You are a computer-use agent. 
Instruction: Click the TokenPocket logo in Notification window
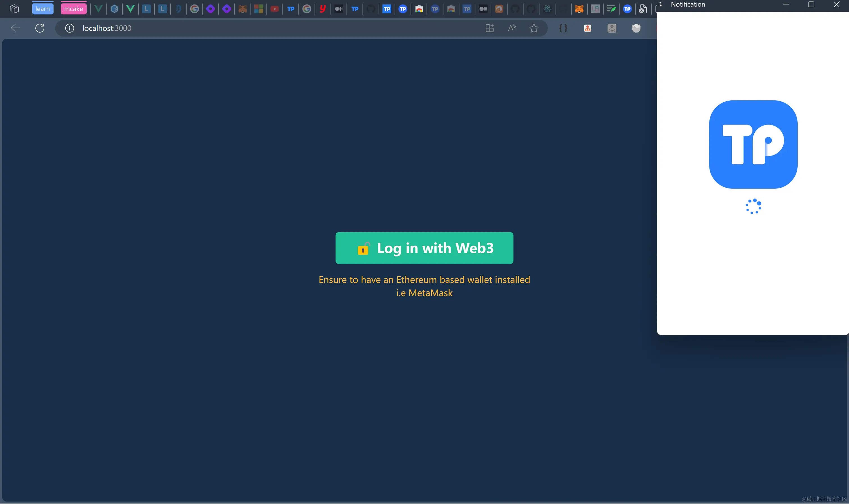click(753, 144)
